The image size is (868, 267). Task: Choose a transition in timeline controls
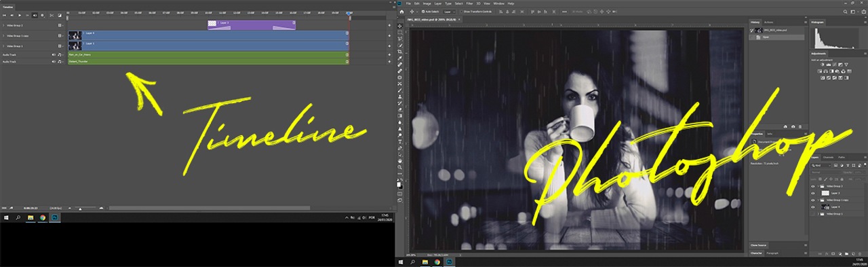click(60, 15)
